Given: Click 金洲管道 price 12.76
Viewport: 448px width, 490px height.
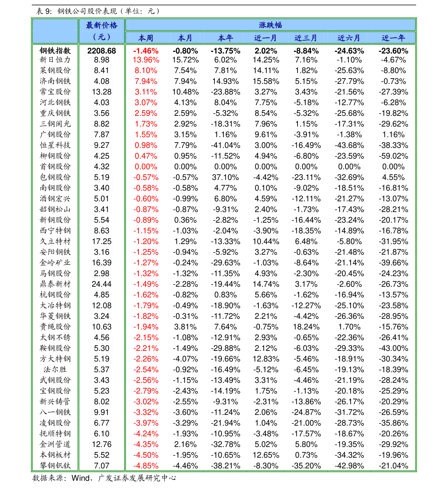Looking at the screenshot, I should coord(102,444).
